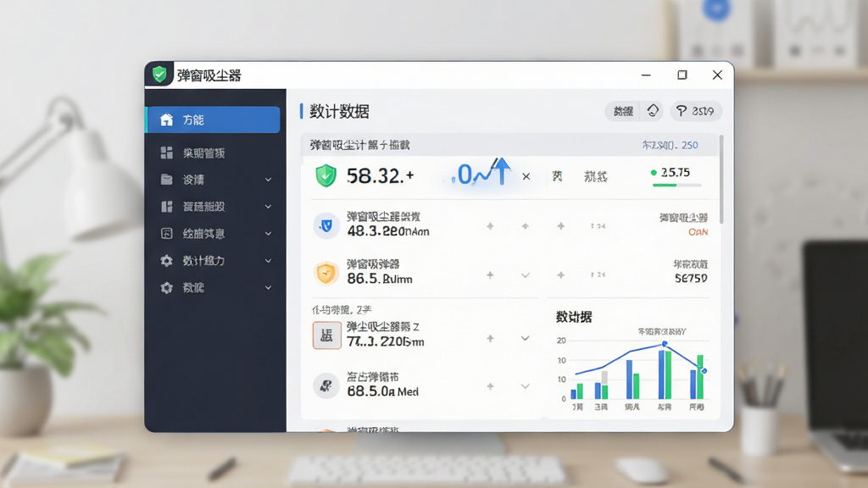Expand the sidebar item with the boxed square icon
868x488 pixels.
[x=269, y=234]
